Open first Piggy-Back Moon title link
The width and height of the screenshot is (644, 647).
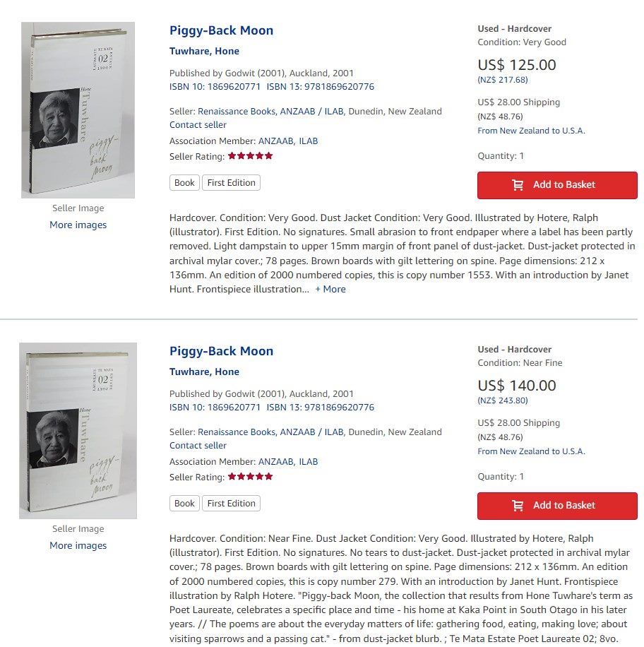[x=222, y=30]
